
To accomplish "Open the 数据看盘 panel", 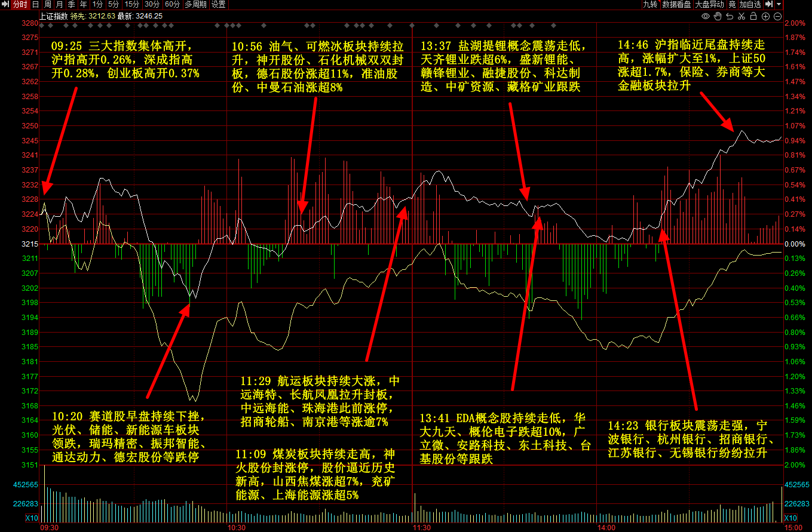I will click(x=676, y=4).
